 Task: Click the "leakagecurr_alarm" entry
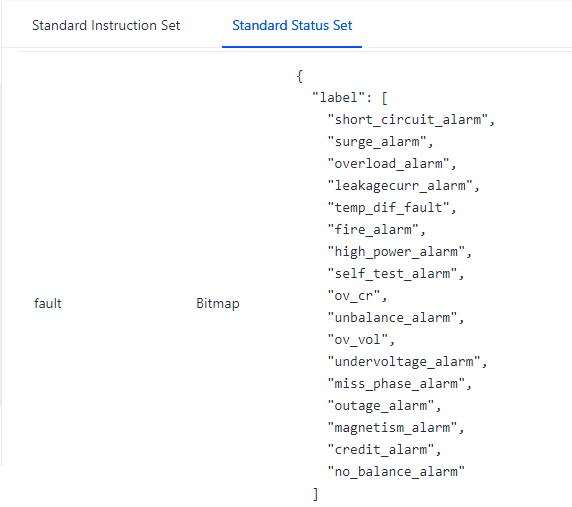403,186
